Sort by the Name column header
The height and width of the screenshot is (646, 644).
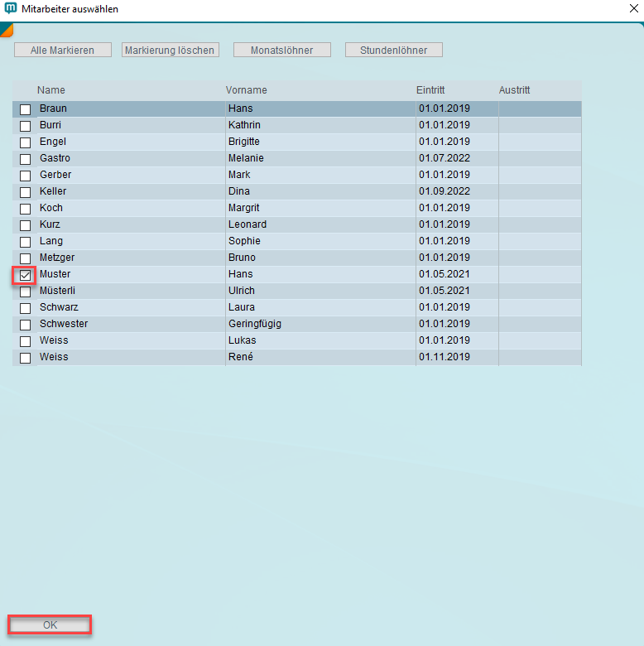(x=51, y=90)
